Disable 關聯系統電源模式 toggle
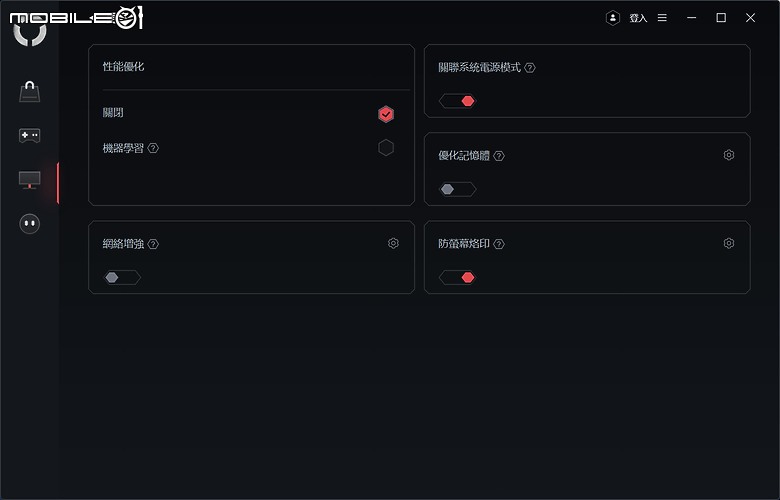The image size is (780, 500). click(x=457, y=101)
